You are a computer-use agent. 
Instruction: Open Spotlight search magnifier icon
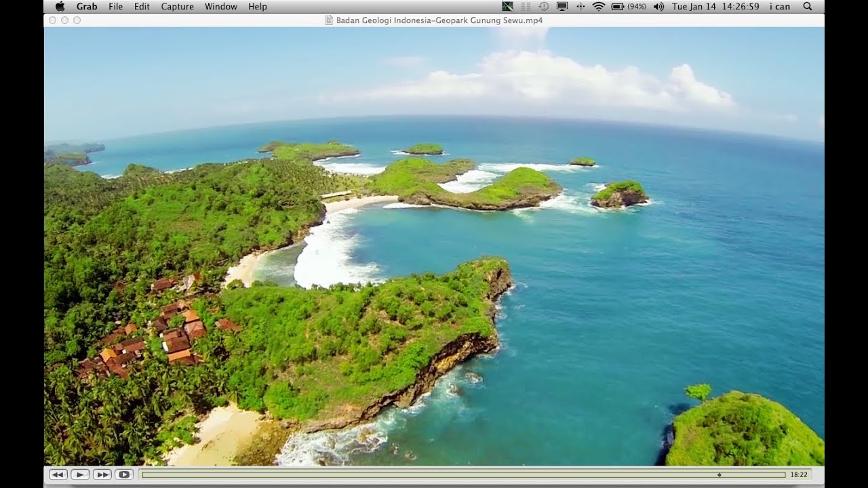[808, 6]
